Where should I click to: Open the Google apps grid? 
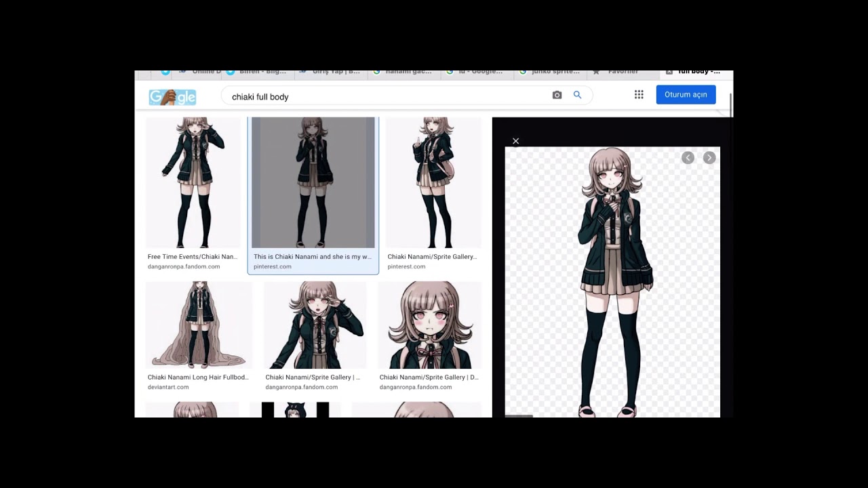pos(638,94)
